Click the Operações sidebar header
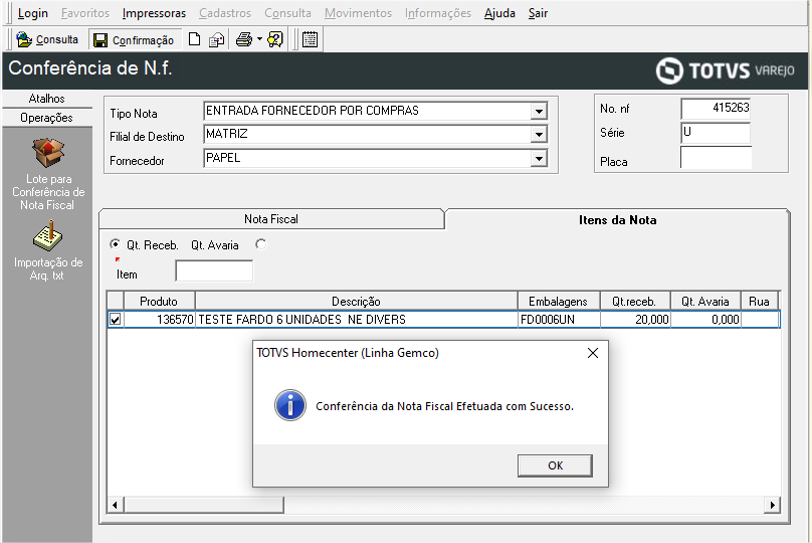This screenshot has width=812, height=543. (x=47, y=118)
